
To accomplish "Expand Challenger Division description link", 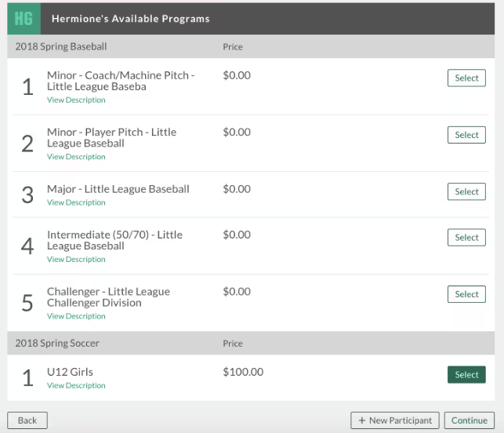I will point(76,316).
